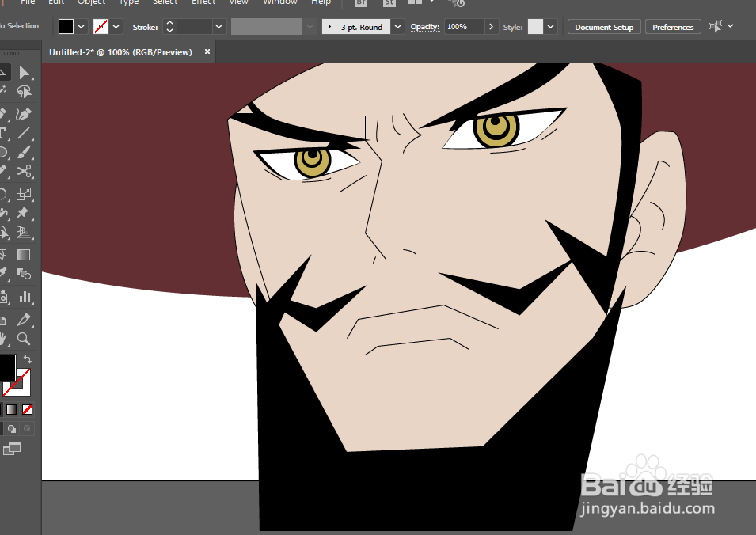Click the Change Screen Mode icon
Viewport: 756px width, 535px height.
click(12, 449)
